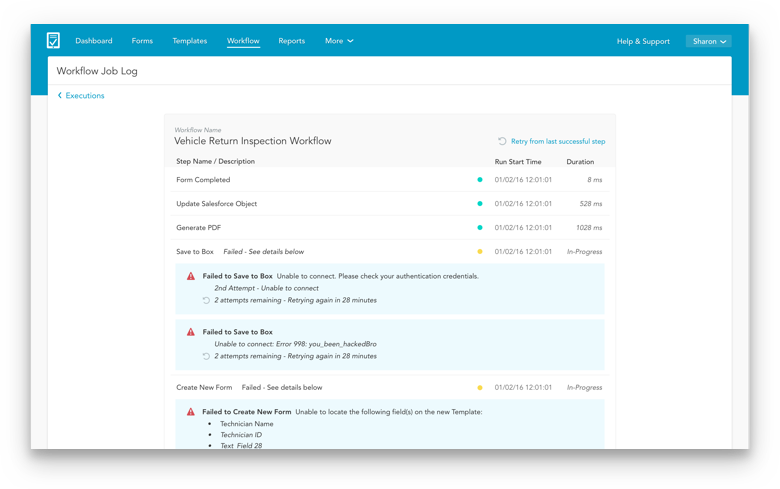Click the Run Start Time column header

pyautogui.click(x=518, y=162)
